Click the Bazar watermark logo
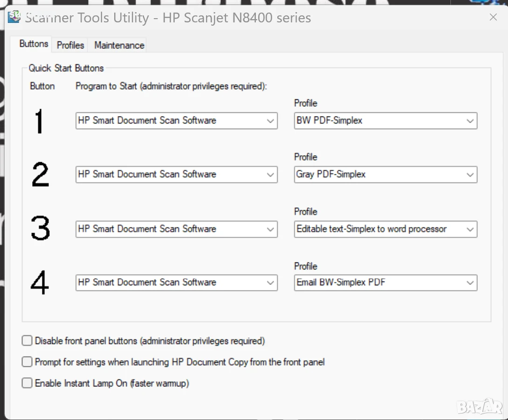Image resolution: width=508 pixels, height=420 pixels. click(480, 406)
